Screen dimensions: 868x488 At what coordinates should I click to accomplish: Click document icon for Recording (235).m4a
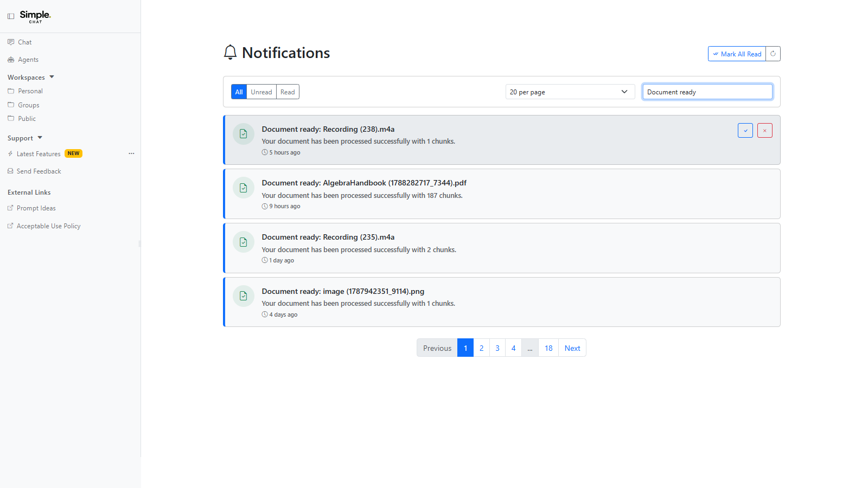point(244,242)
